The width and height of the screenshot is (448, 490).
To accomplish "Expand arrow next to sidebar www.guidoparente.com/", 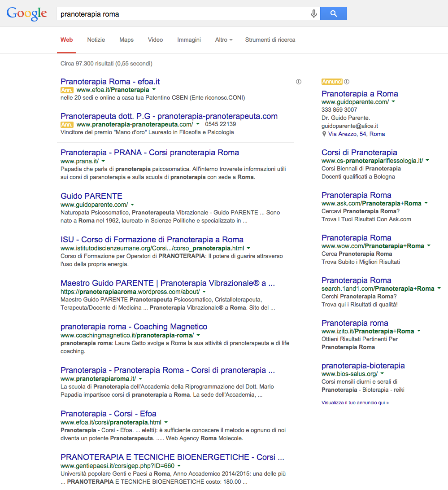I will click(393, 101).
